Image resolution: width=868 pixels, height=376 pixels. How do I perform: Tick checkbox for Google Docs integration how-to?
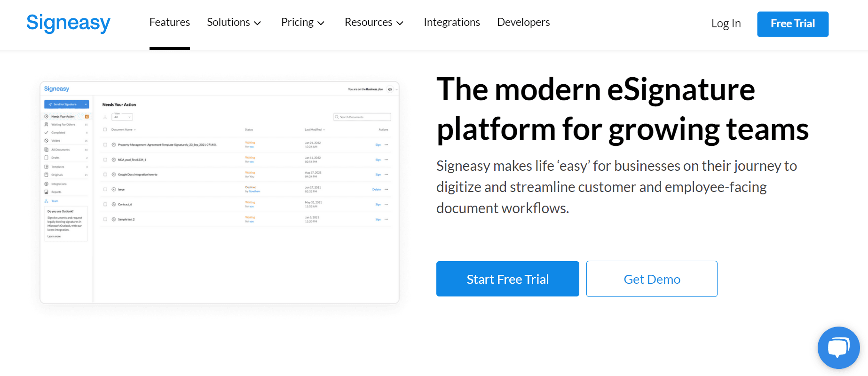click(105, 175)
